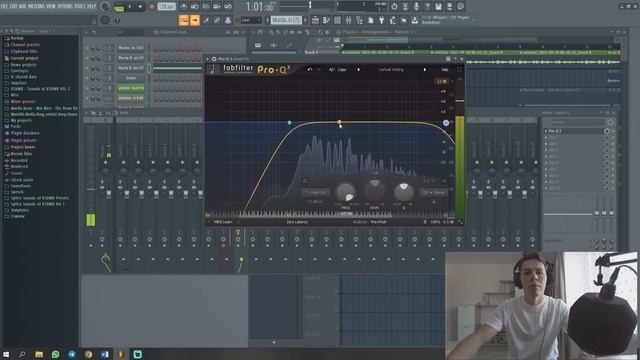Select the orange arrow toolbar icon

pos(195,20)
